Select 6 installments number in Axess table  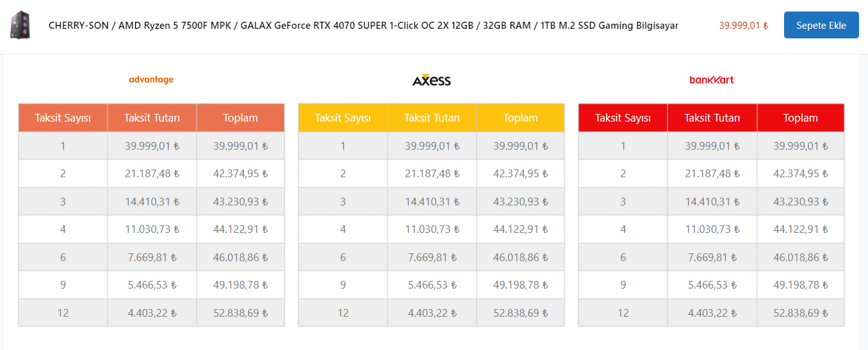(343, 257)
